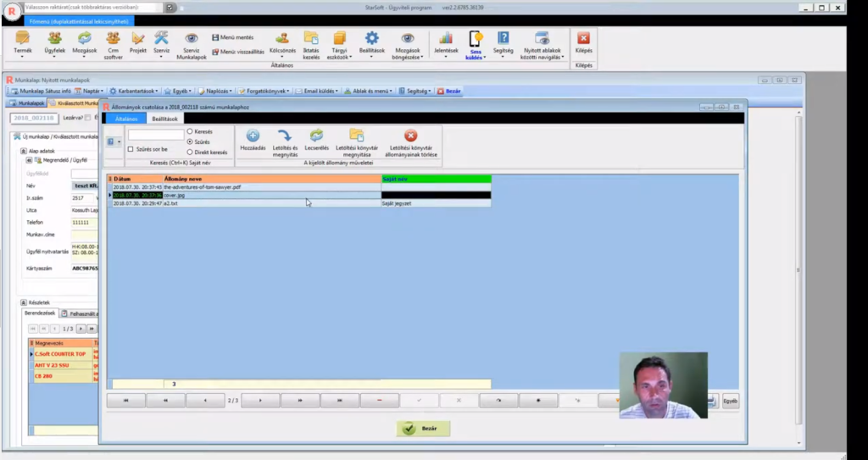Click Letöltési könyvtár állományainak törlése icon
Screen dimensions: 868x460
[410, 136]
